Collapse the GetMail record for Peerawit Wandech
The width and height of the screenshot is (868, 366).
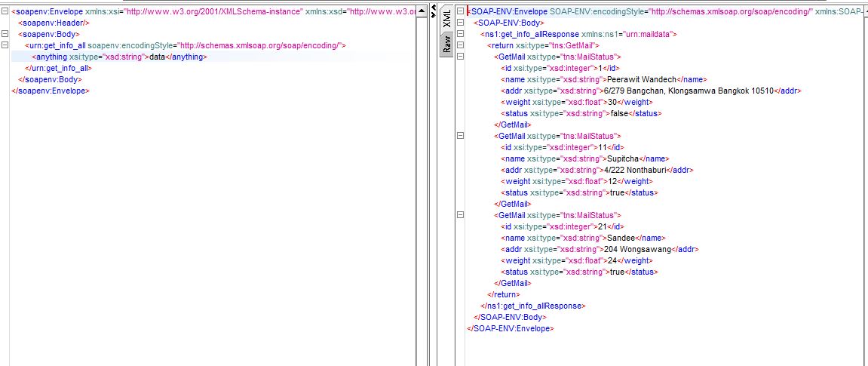[460, 57]
